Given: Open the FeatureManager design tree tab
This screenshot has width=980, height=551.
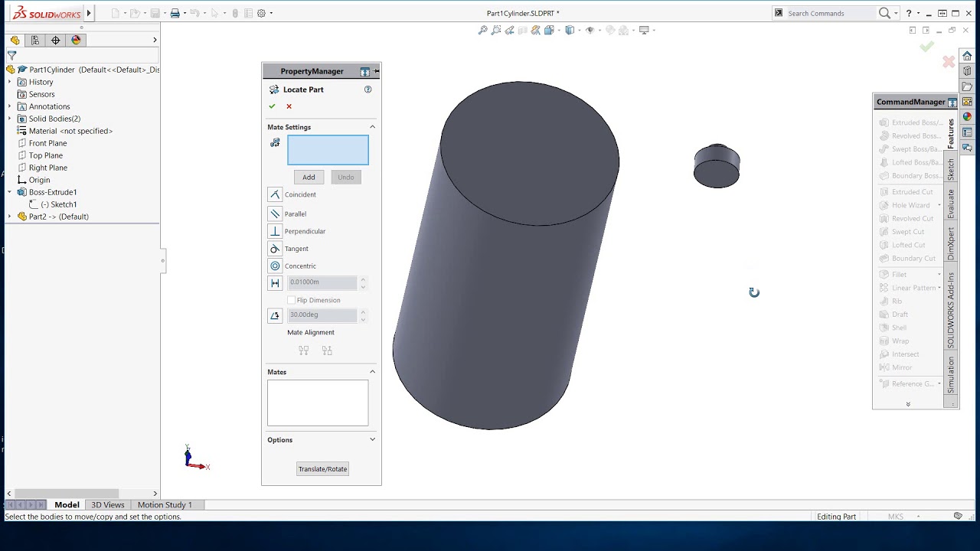Looking at the screenshot, I should 15,41.
